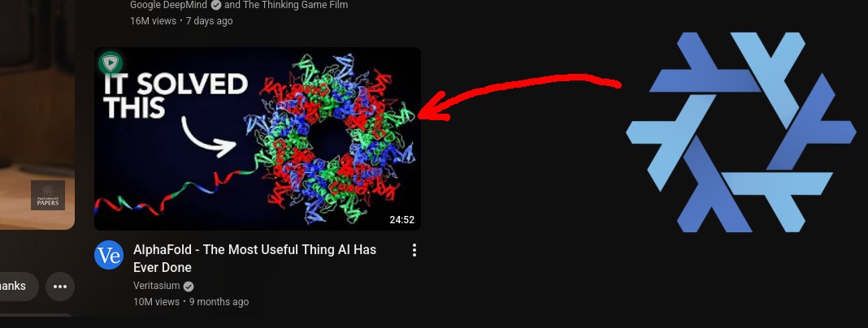Open the more actions ellipsis button
The width and height of the screenshot is (868, 328).
60,287
